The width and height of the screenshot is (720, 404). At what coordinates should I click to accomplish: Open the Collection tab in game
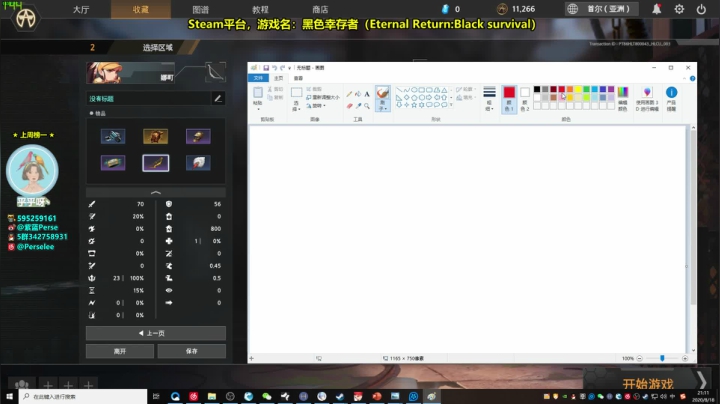tap(141, 9)
